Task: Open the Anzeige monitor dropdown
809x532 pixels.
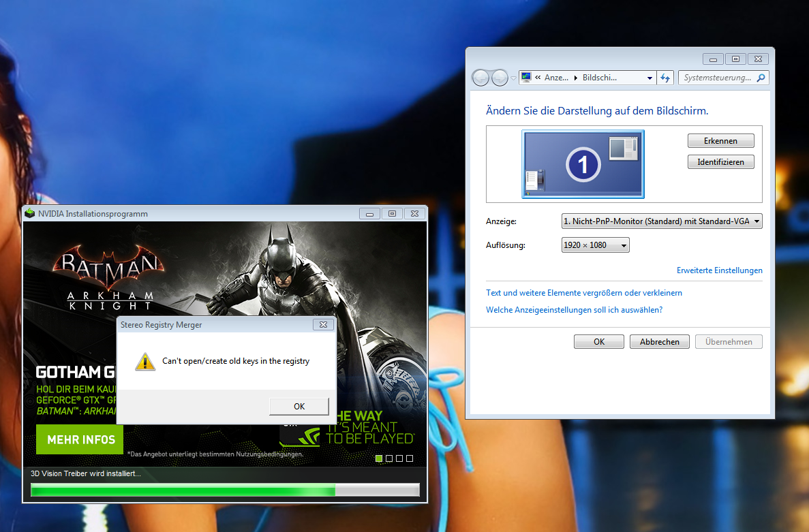Action: pos(661,221)
